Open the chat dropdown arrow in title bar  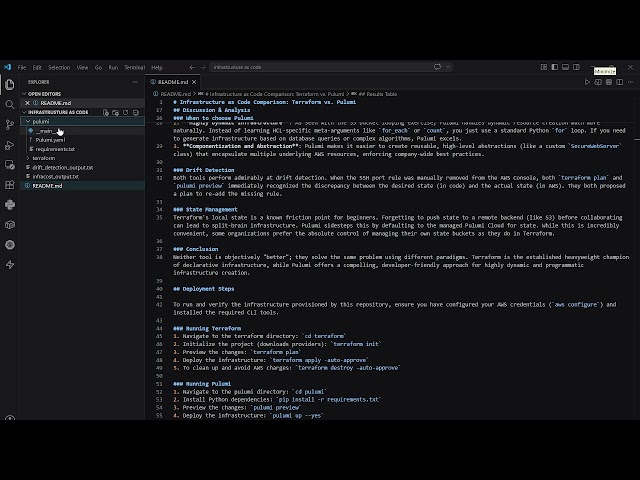click(448, 67)
